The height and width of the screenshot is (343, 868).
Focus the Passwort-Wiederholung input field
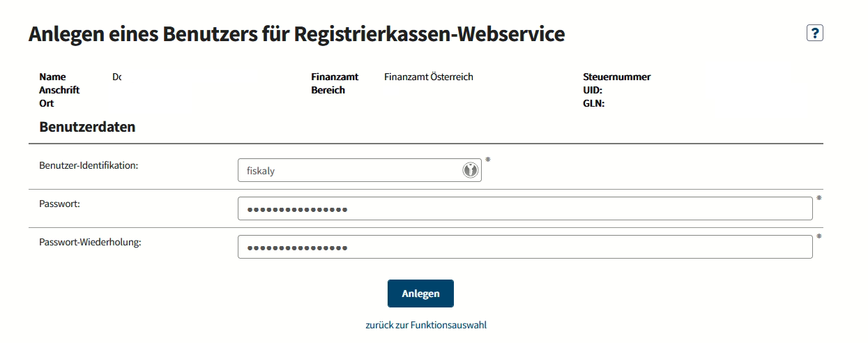(x=525, y=247)
